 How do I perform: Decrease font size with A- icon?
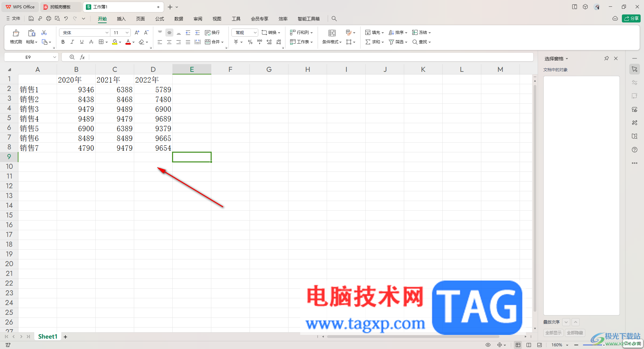click(146, 33)
